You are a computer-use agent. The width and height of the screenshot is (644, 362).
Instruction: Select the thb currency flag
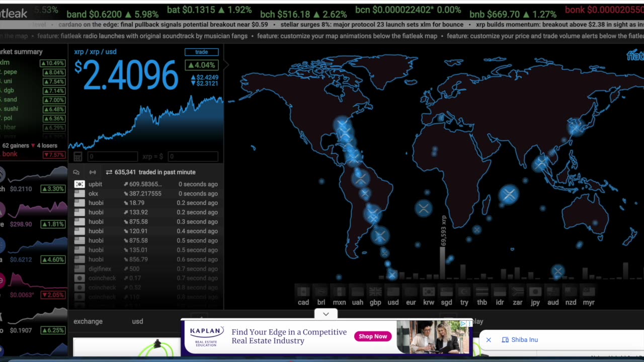point(482,292)
